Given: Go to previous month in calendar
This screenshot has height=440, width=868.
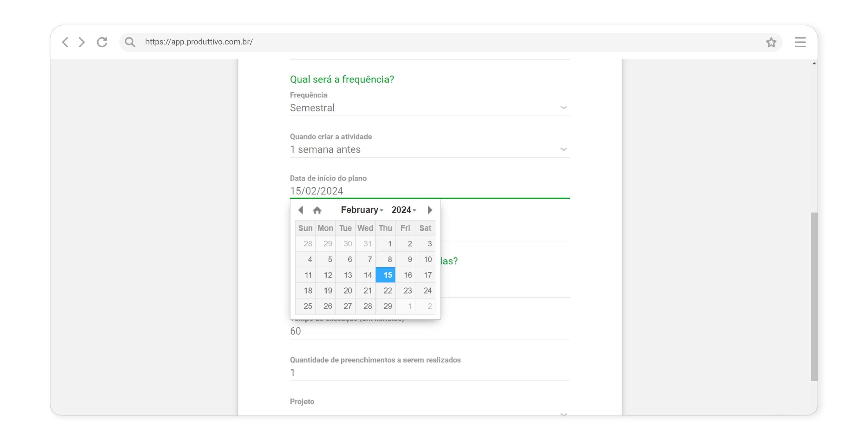Looking at the screenshot, I should (x=301, y=210).
